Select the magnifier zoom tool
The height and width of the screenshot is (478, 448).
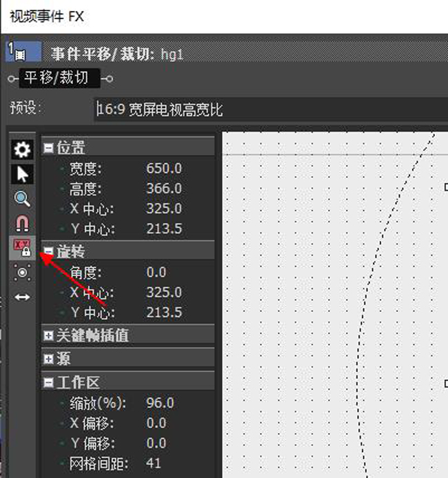(22, 199)
